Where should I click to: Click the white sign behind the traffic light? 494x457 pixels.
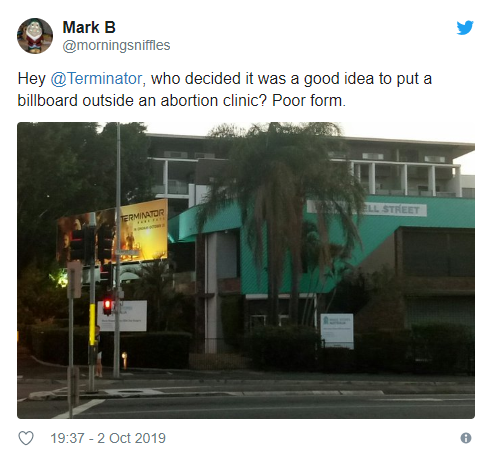(x=122, y=316)
